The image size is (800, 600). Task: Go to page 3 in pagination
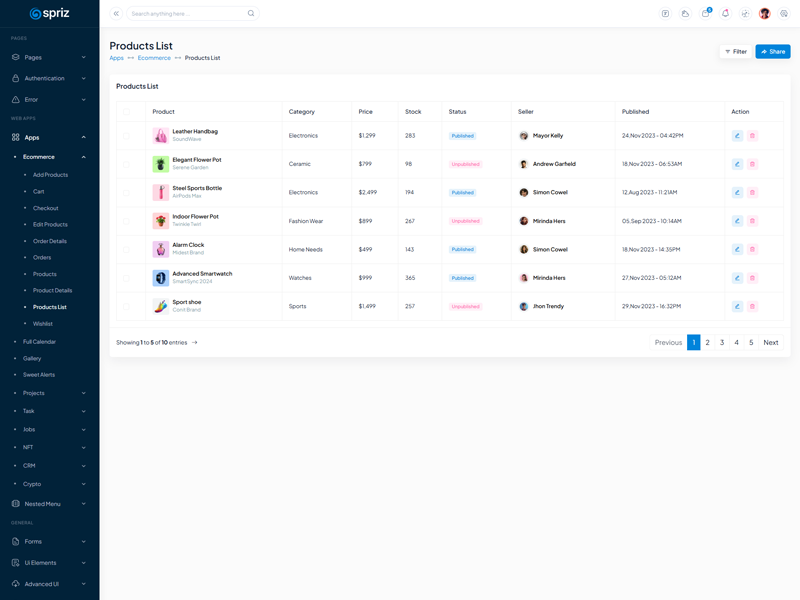pyautogui.click(x=722, y=343)
